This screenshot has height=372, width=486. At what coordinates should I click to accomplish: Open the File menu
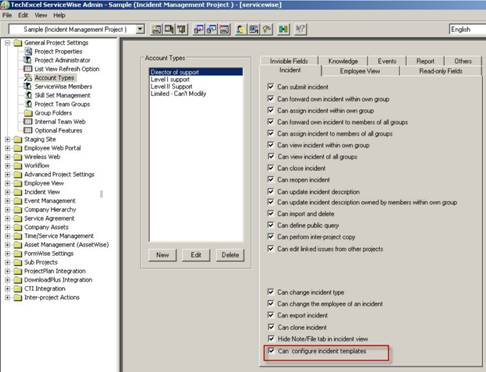click(7, 15)
